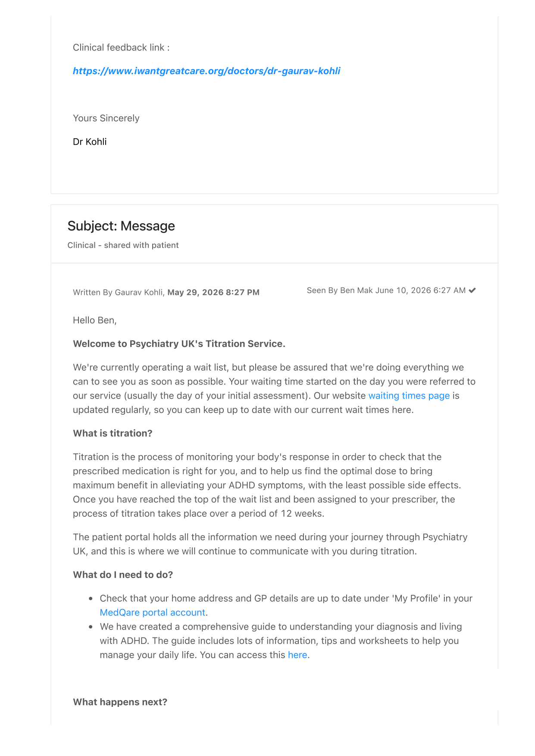Viewport: 535px width, 756px height.
Task: Click the 'Seen By Ben Mak' status text
Action: coord(340,291)
